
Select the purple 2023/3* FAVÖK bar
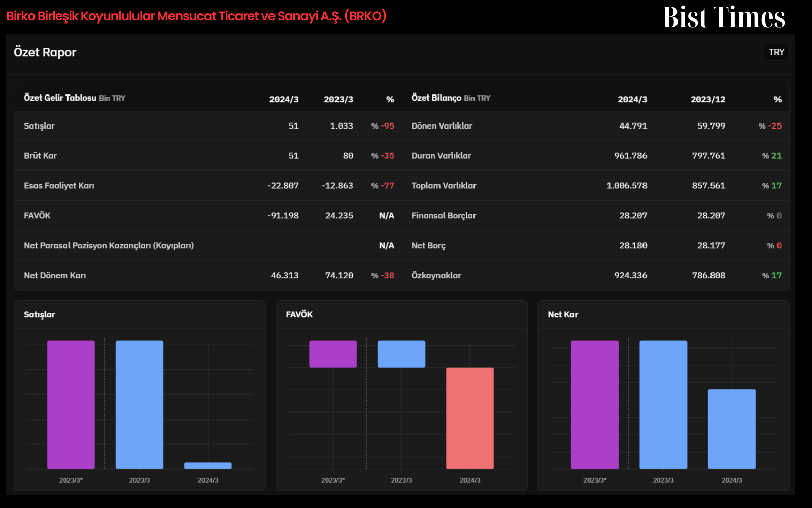[x=333, y=354]
